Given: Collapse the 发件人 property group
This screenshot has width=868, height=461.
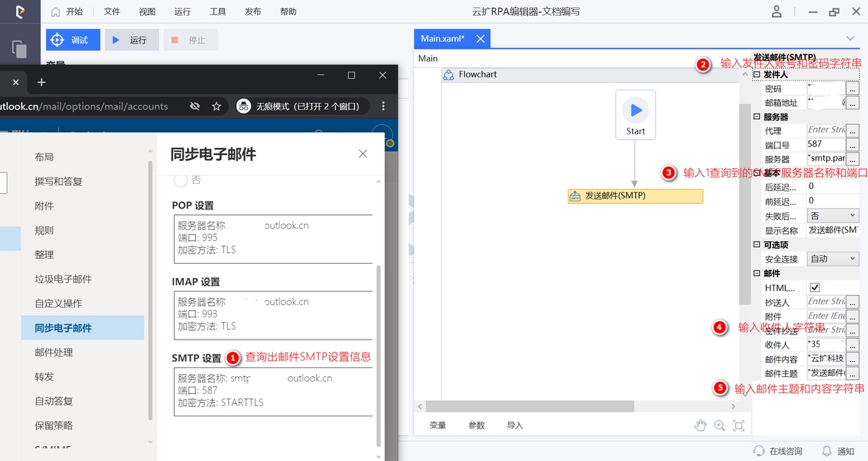Looking at the screenshot, I should coord(757,75).
